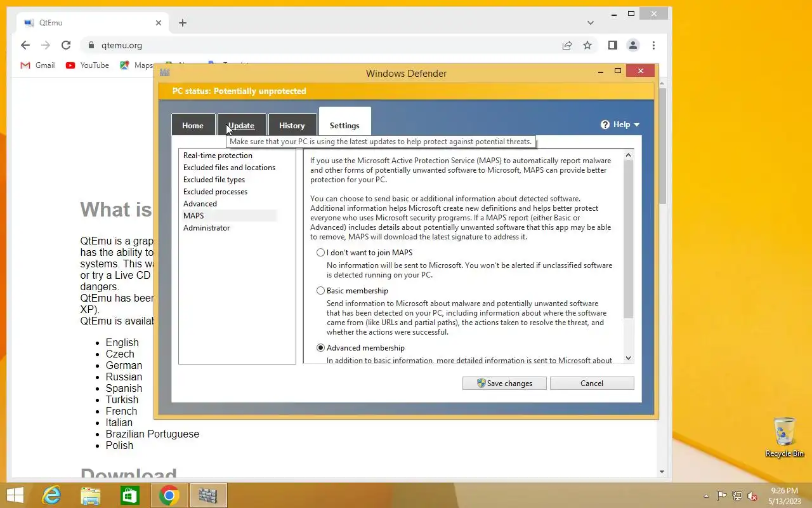Select Excluded file types

[x=214, y=180]
